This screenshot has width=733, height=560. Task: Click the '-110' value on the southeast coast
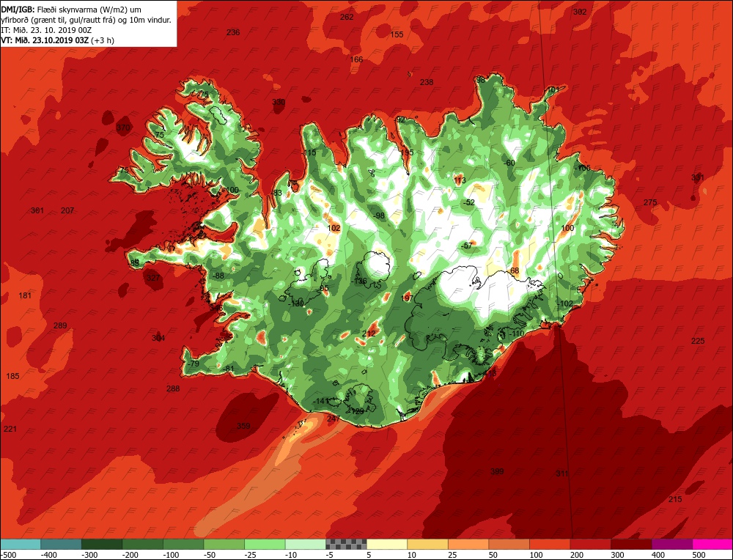(x=517, y=334)
